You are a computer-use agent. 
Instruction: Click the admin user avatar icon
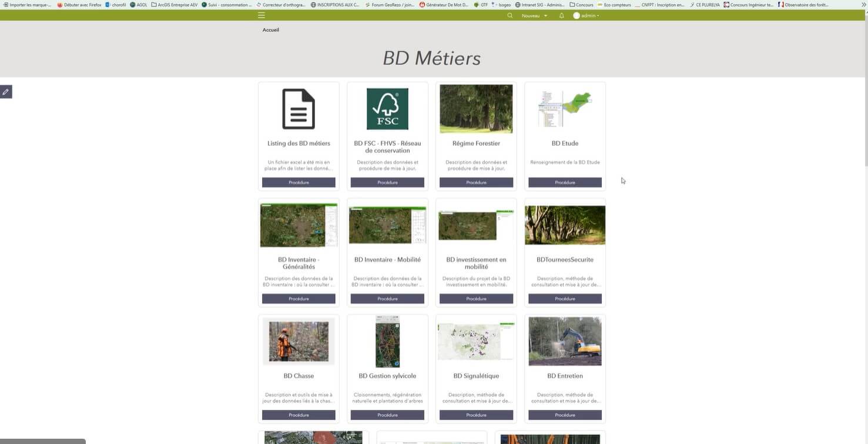[577, 16]
